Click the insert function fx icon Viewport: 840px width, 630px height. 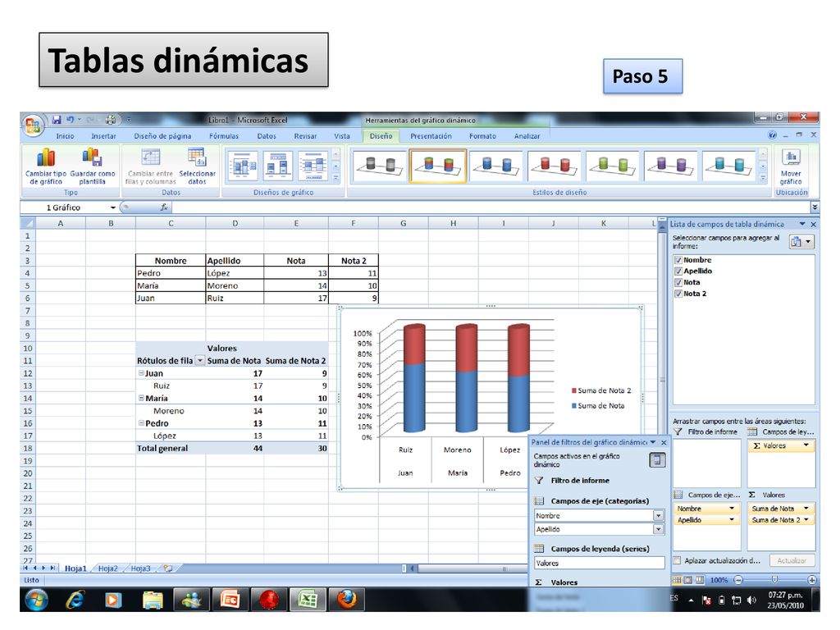[164, 208]
